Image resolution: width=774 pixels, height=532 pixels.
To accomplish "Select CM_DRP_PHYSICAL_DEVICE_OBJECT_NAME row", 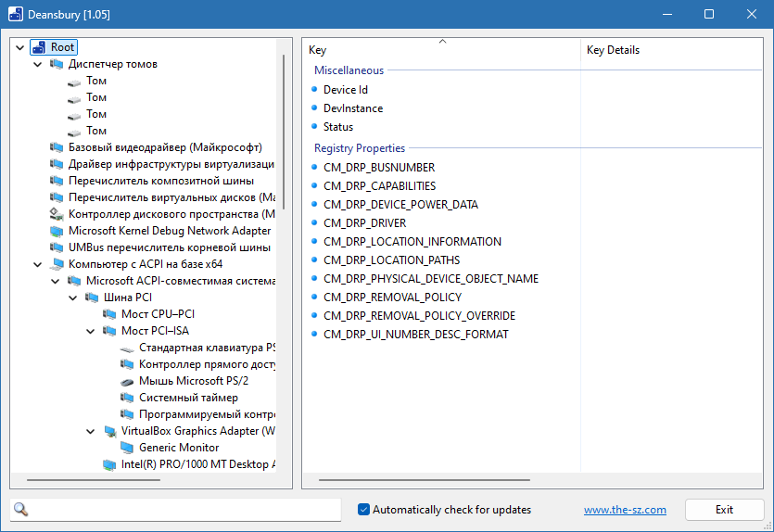I will click(x=532, y=279).
